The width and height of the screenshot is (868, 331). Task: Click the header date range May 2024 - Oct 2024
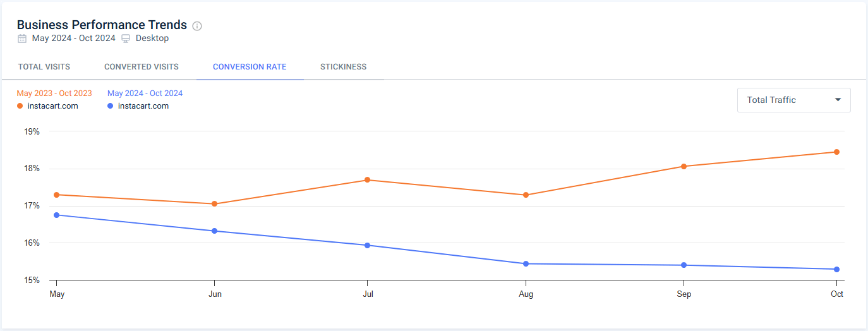pyautogui.click(x=74, y=39)
